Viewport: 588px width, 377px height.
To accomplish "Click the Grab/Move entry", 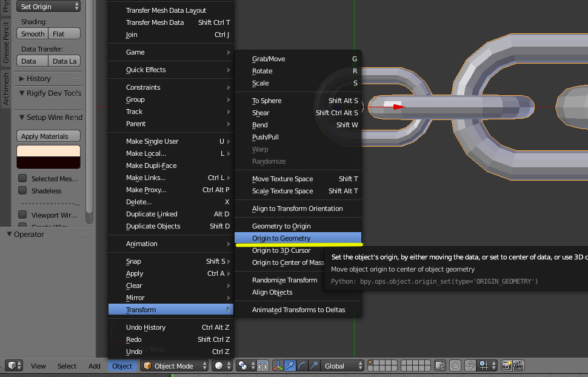I will [298, 59].
